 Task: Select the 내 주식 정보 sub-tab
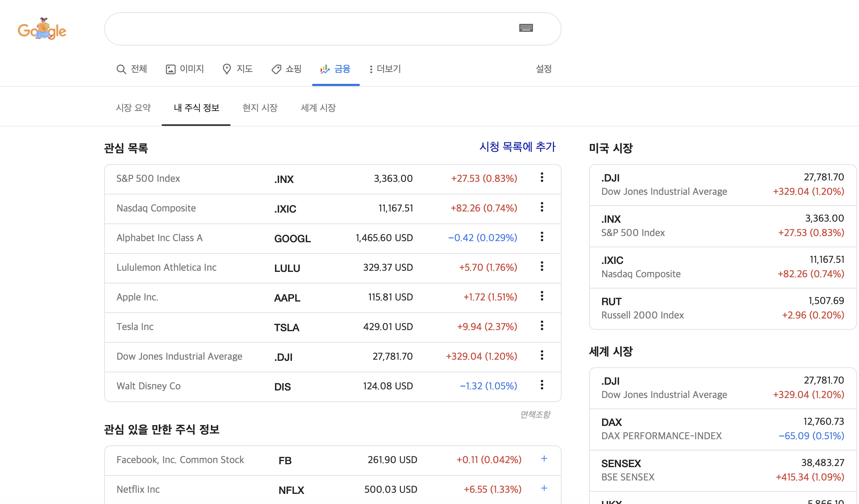coord(196,108)
